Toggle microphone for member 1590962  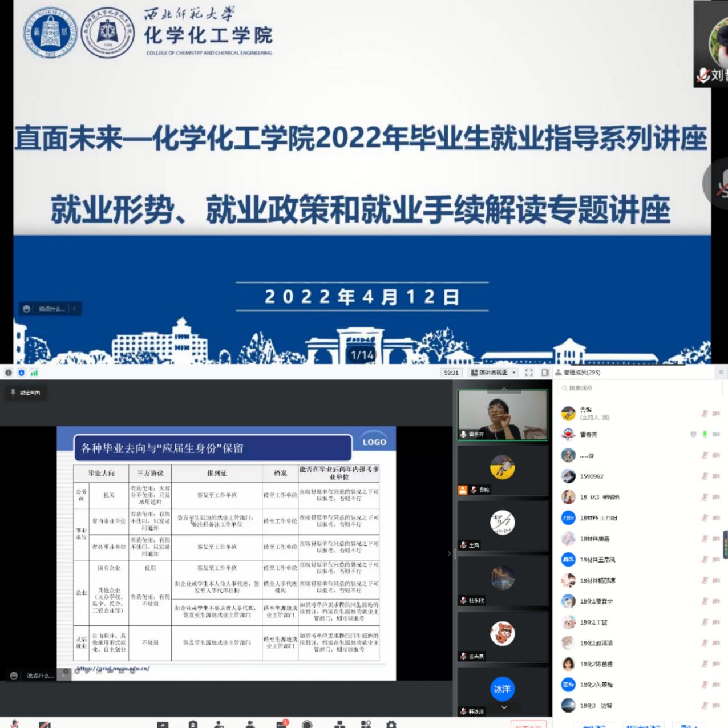[x=705, y=476]
